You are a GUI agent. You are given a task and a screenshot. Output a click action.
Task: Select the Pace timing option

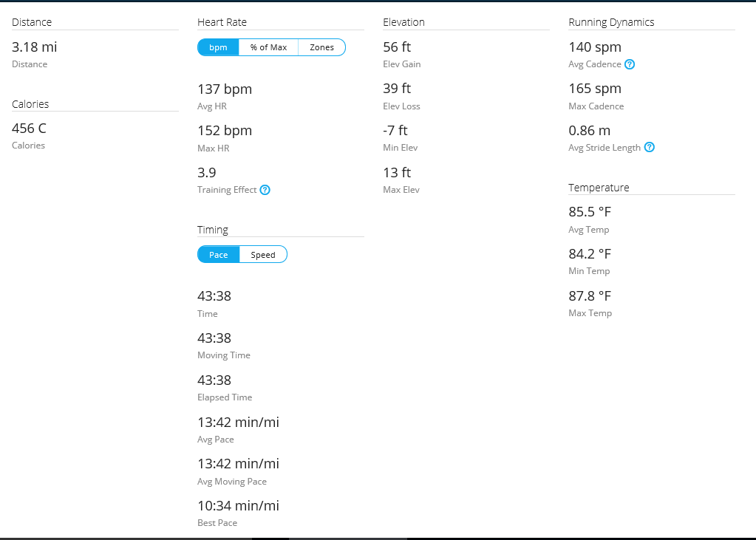pos(219,255)
